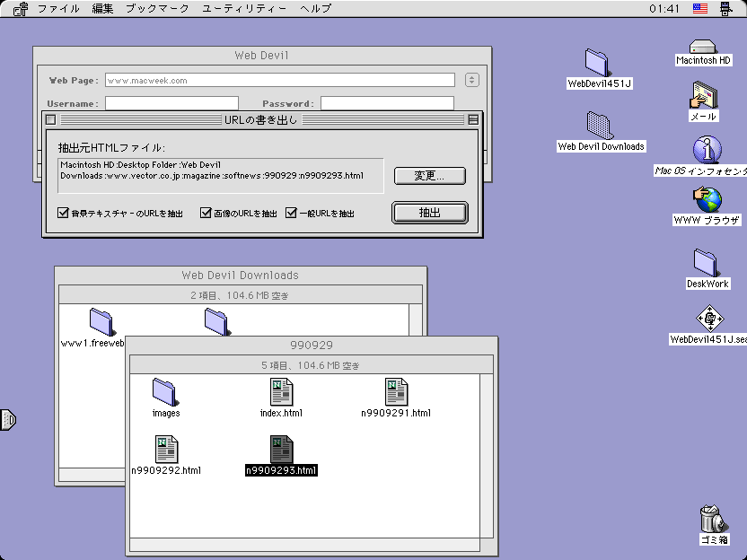The image size is (747, 560).
Task: Open the ユーティリティー menu
Action: (244, 9)
